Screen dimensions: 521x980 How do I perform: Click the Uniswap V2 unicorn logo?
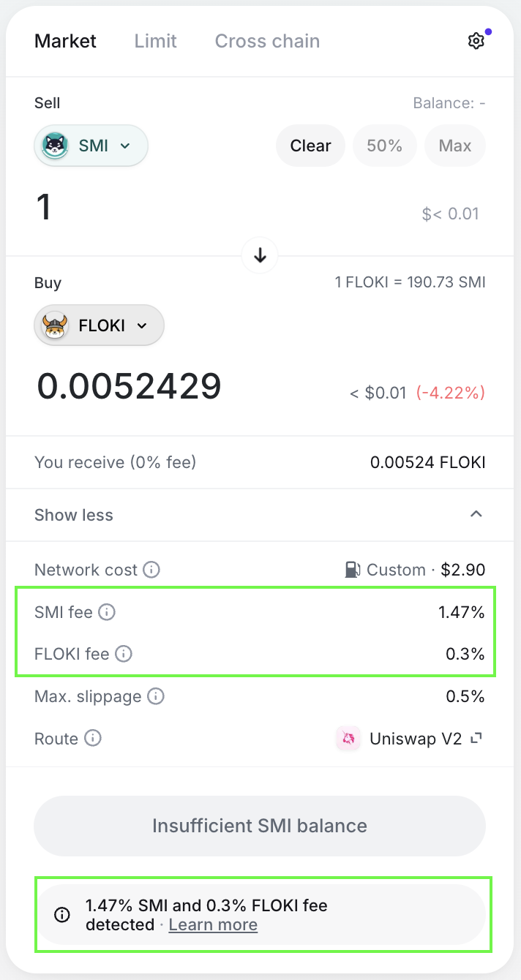pyautogui.click(x=348, y=739)
